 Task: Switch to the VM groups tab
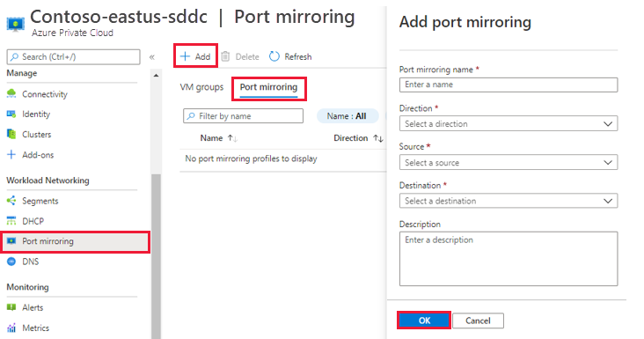[x=201, y=87]
